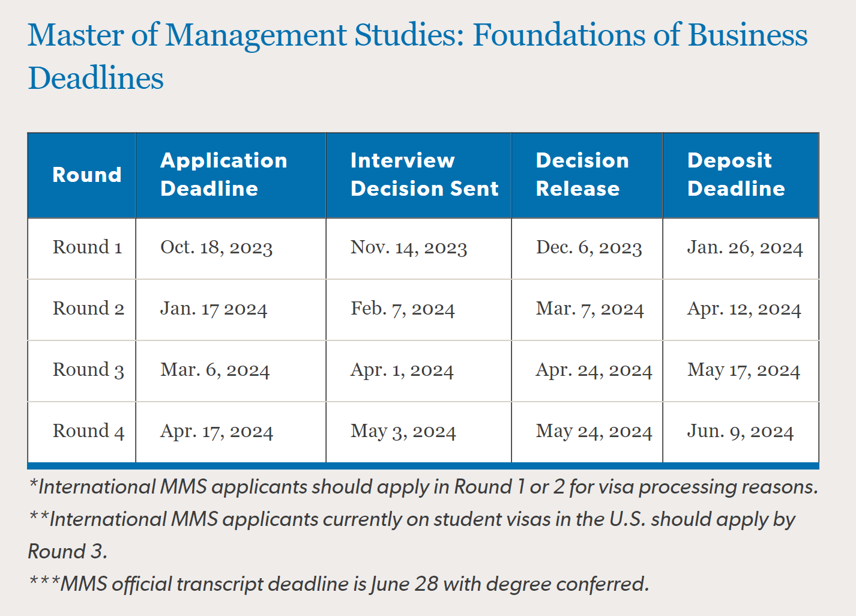The image size is (856, 616).
Task: Select the Round 1 row label
Action: pos(88,247)
